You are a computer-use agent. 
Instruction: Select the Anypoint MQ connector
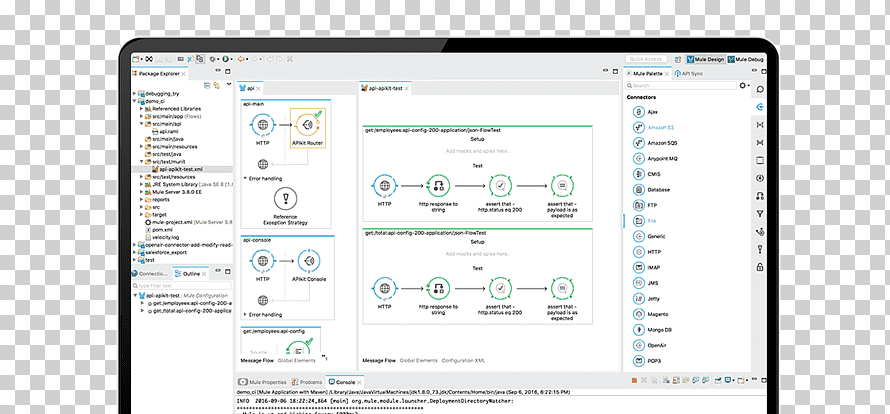(x=655, y=158)
